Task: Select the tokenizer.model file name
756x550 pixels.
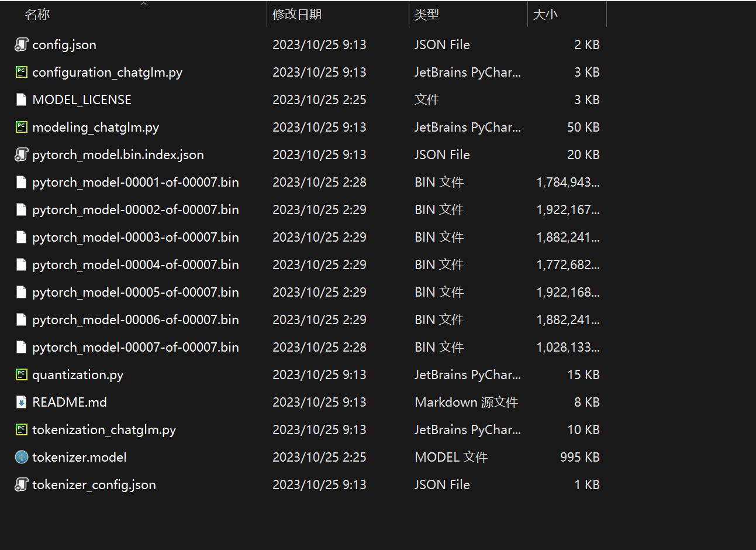Action: pos(80,457)
